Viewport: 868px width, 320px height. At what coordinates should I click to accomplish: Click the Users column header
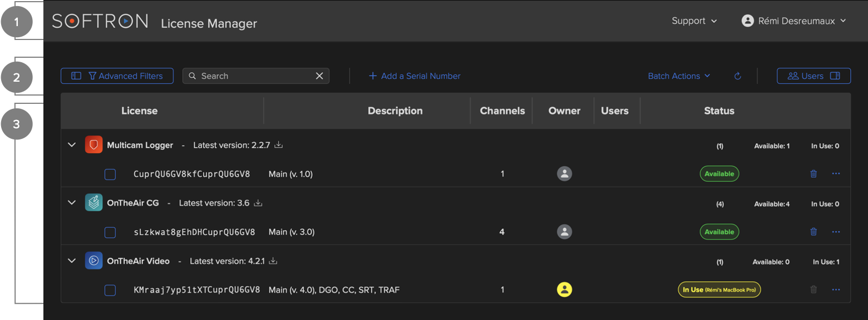point(615,111)
